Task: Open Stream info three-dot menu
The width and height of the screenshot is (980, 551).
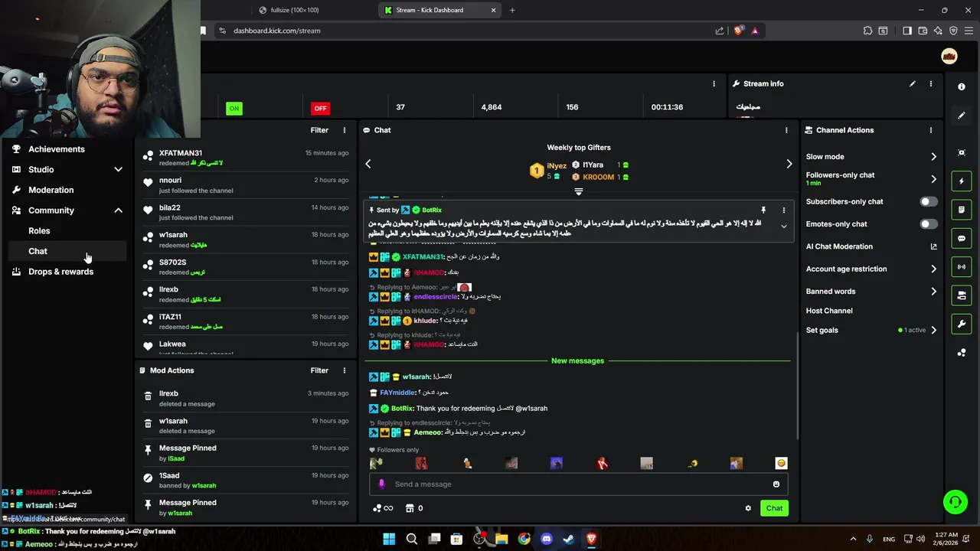Action: pyautogui.click(x=931, y=84)
